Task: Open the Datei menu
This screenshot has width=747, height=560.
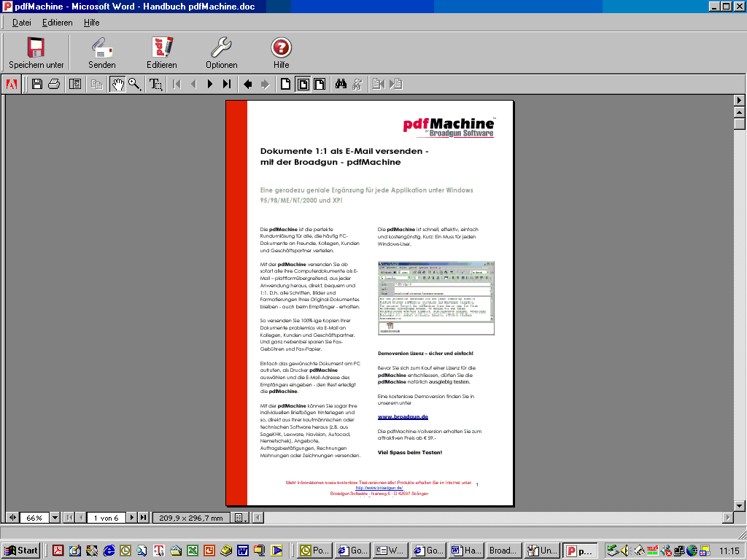Action: 21,23
